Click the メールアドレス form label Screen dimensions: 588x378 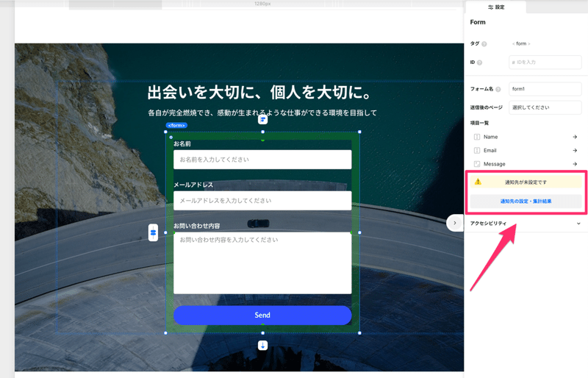[193, 185]
